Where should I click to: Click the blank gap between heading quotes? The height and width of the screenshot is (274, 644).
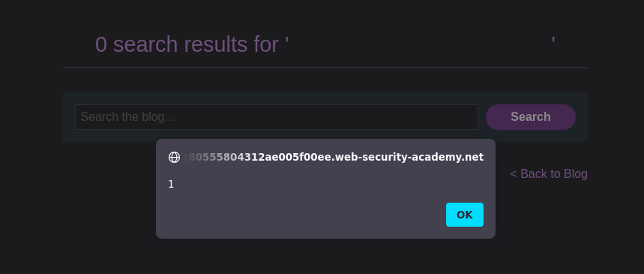tap(420, 44)
